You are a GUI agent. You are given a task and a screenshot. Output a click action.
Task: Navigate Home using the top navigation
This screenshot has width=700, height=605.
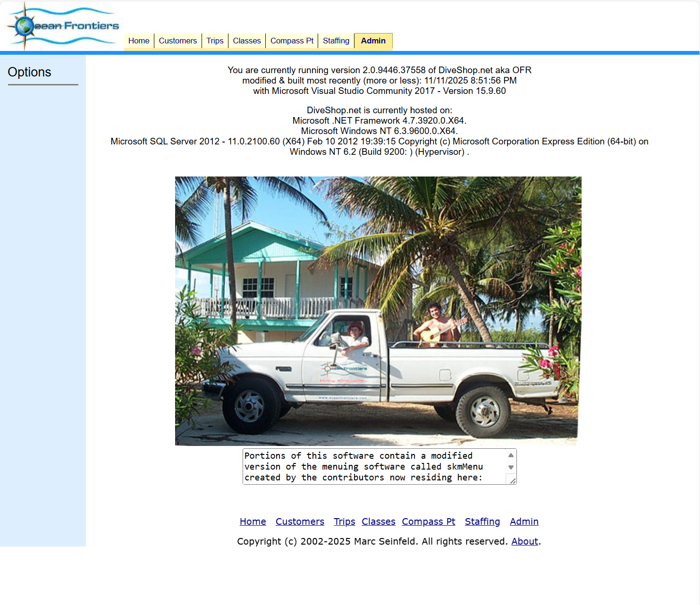click(x=139, y=41)
